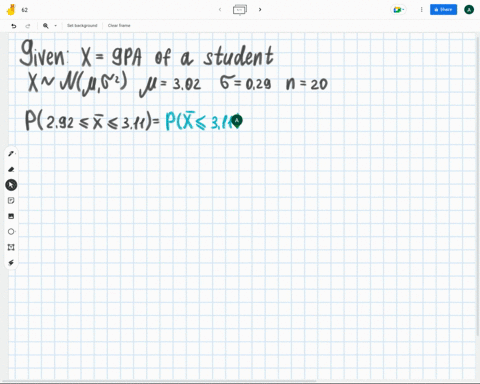Viewport: 480px width, 384px height.
Task: Click the jam title '62'
Action: pos(25,10)
